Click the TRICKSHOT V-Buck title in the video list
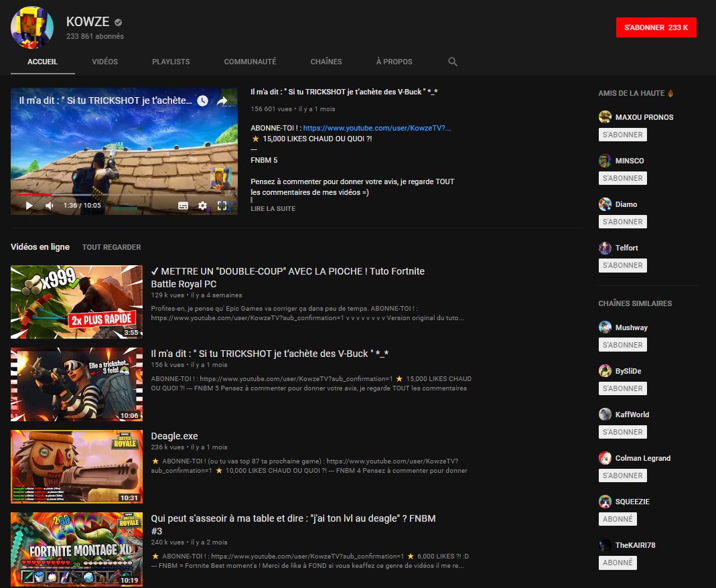 tap(270, 354)
